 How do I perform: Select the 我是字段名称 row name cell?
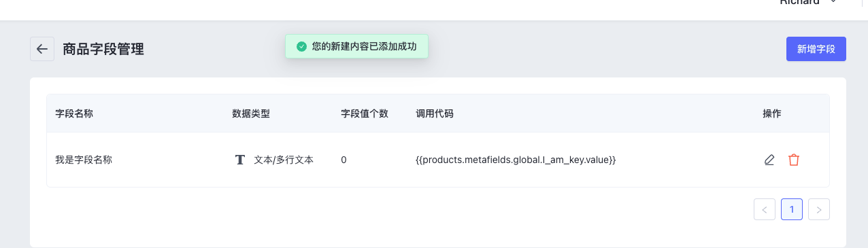84,160
